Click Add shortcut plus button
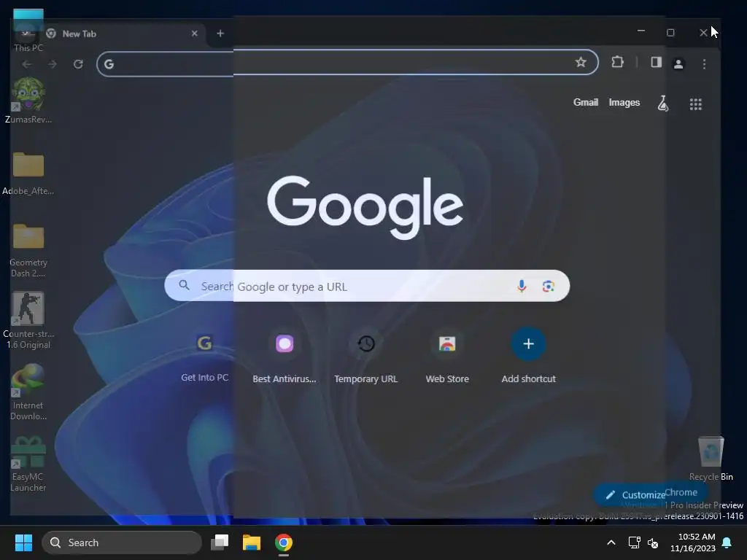 point(528,344)
